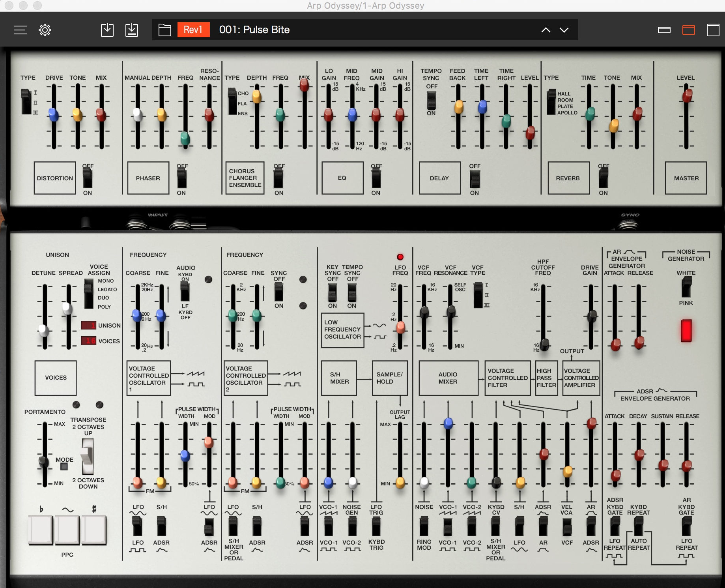The image size is (725, 588).
Task: Click the 001: Pulse Bite preset name
Action: (254, 30)
